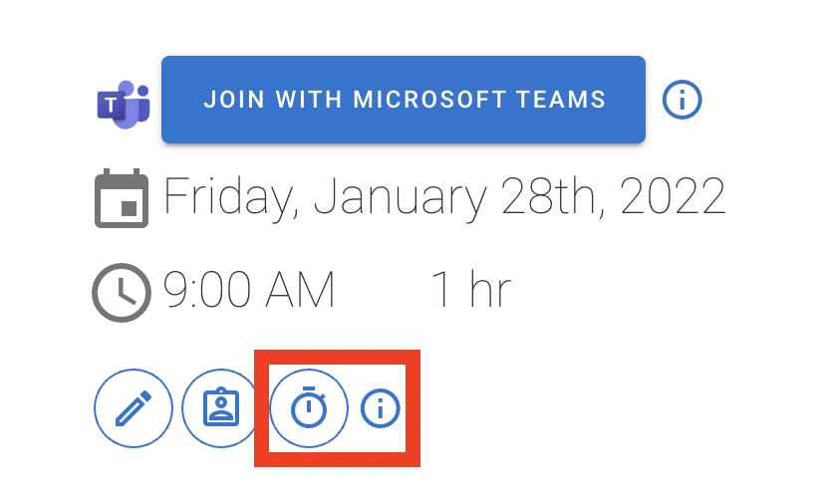Click the AM portion of the time

click(300, 290)
